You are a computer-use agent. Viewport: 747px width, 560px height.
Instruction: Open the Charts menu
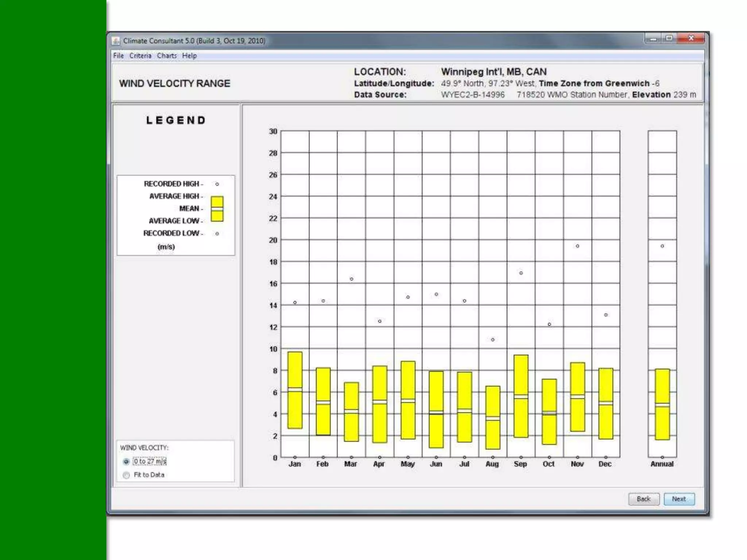pyautogui.click(x=167, y=56)
